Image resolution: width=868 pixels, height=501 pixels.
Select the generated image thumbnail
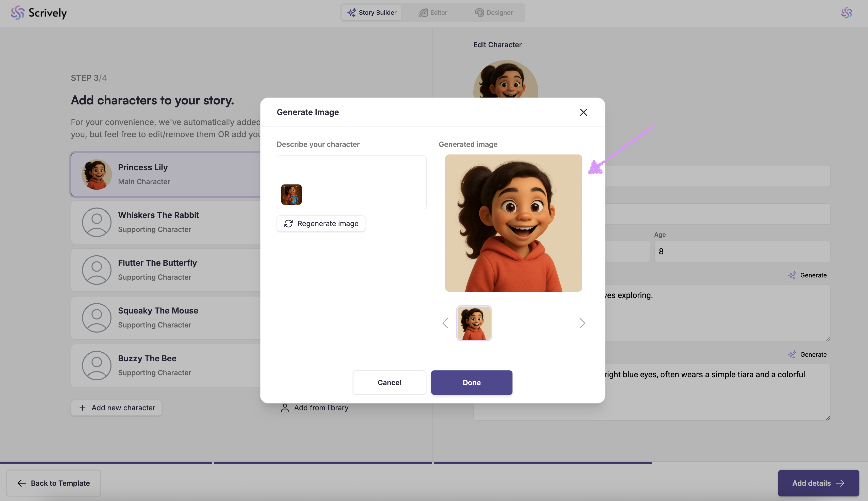click(x=474, y=323)
